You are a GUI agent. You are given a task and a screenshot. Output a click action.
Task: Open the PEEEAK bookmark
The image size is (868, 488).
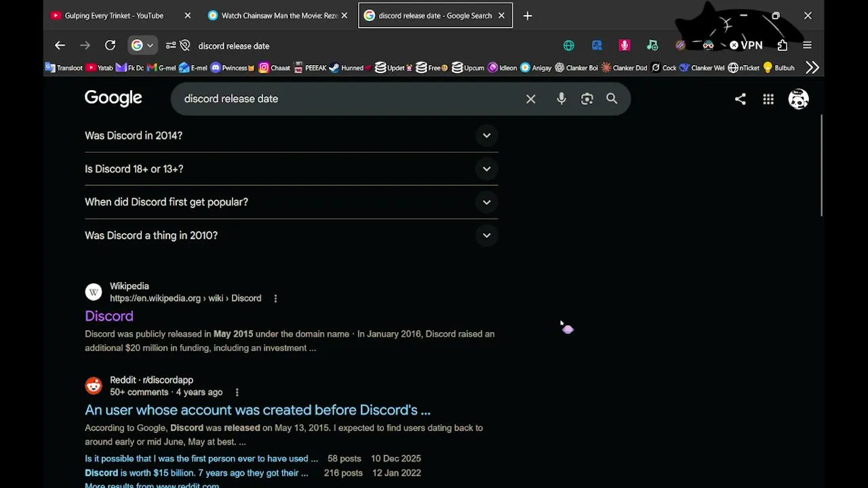point(310,68)
